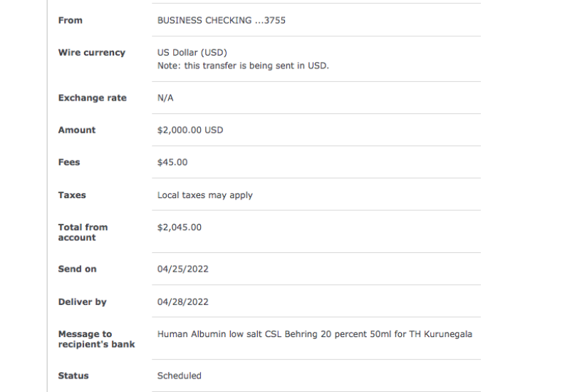This screenshot has width=570, height=392.
Task: Click the N/A exchange rate value
Action: (165, 98)
